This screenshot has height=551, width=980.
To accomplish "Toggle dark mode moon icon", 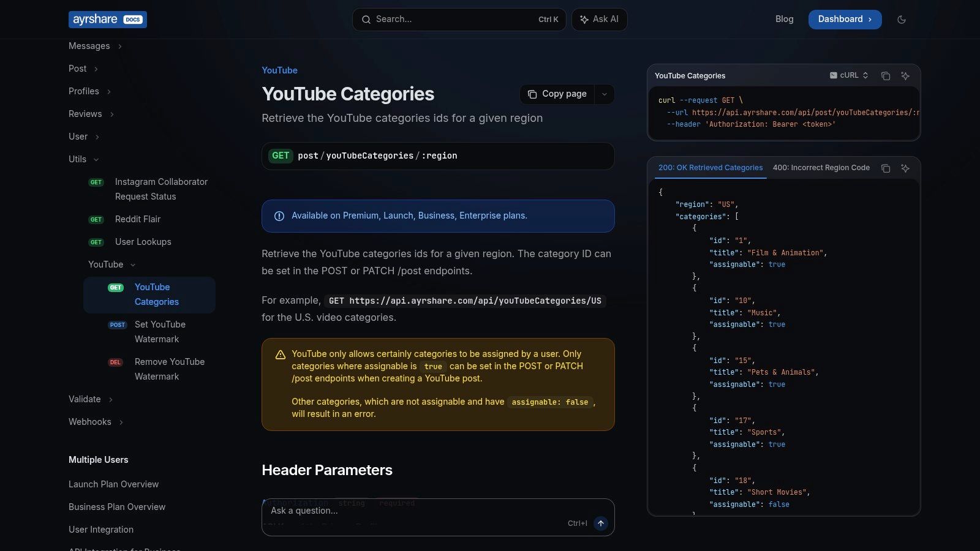I will 902,20.
